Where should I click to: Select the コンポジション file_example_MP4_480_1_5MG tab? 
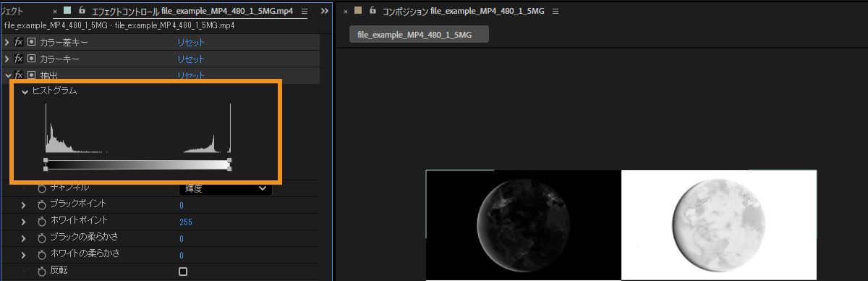tap(463, 12)
